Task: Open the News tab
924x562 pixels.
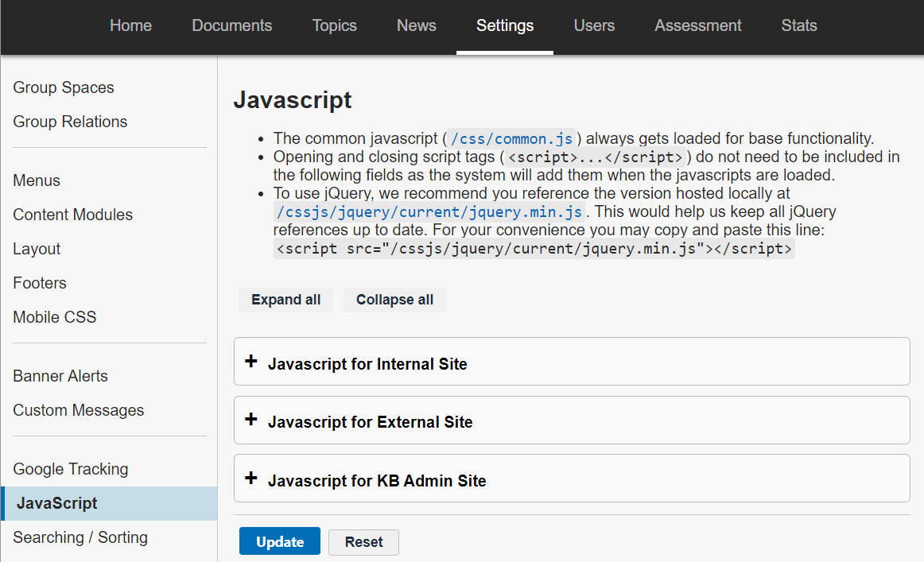Action: [x=417, y=26]
